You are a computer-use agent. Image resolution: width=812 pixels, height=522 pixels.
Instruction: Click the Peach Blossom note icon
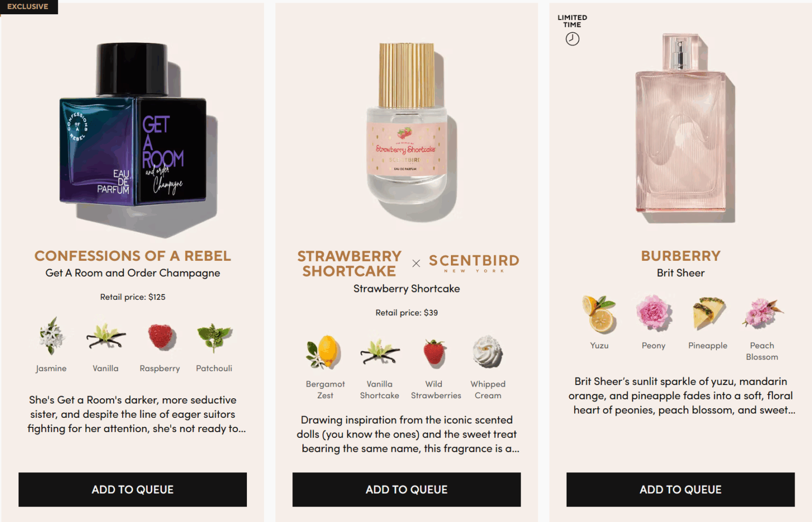(762, 313)
